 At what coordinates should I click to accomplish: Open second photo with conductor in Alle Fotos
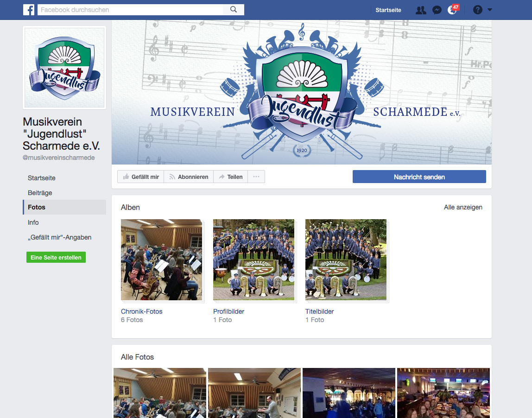[x=254, y=393]
